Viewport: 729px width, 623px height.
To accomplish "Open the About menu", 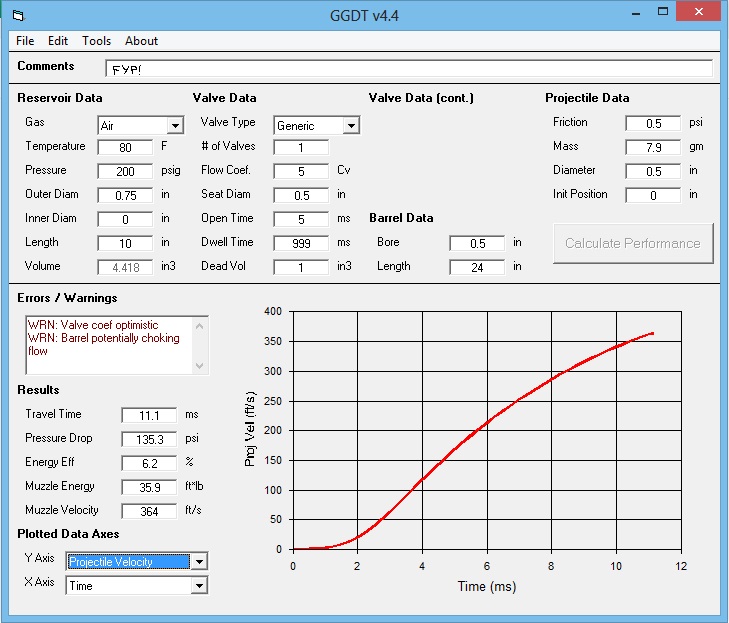I will pos(141,41).
